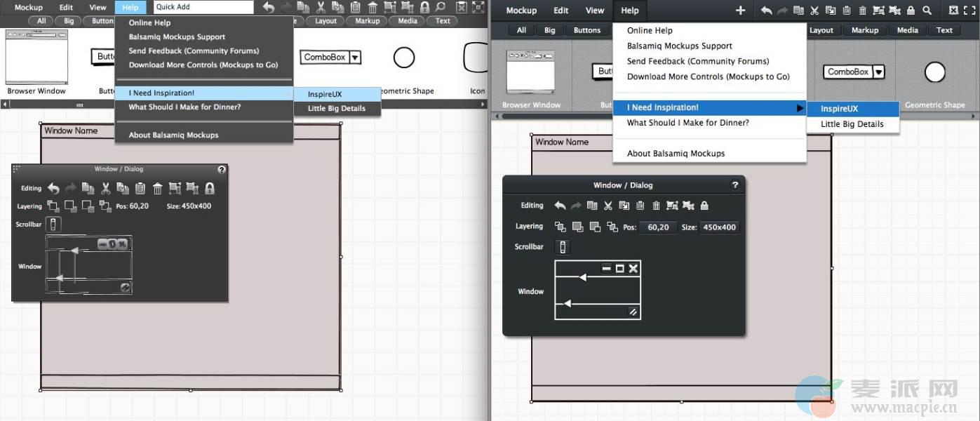Toggle the resize handle in right Window preview

coord(633,312)
